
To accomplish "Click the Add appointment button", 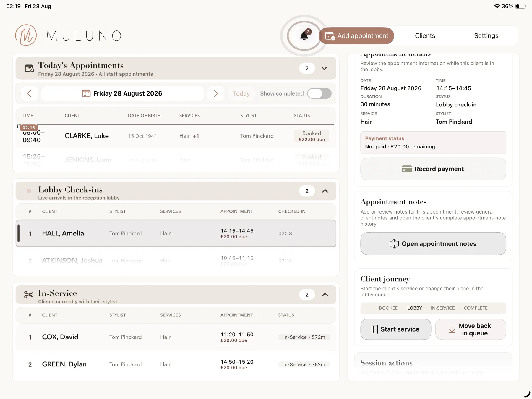I will 356,36.
